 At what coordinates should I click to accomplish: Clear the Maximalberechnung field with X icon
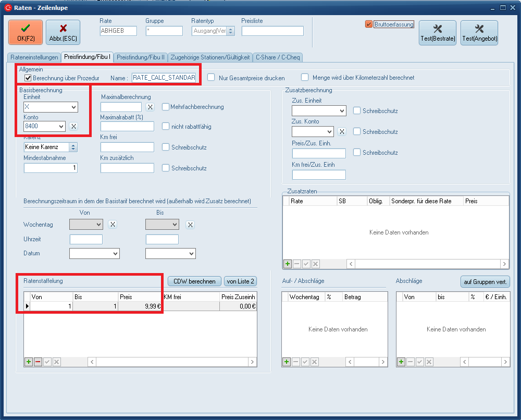150,107
